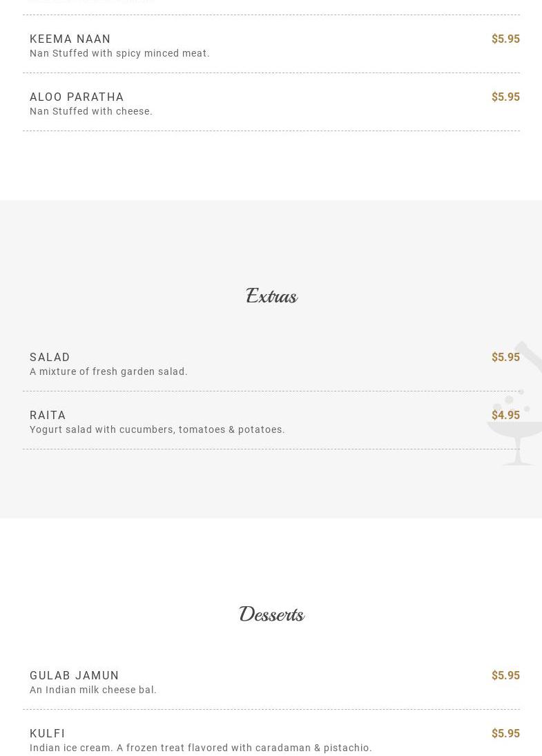Open the Kulfi dessert item

pyautogui.click(x=48, y=734)
